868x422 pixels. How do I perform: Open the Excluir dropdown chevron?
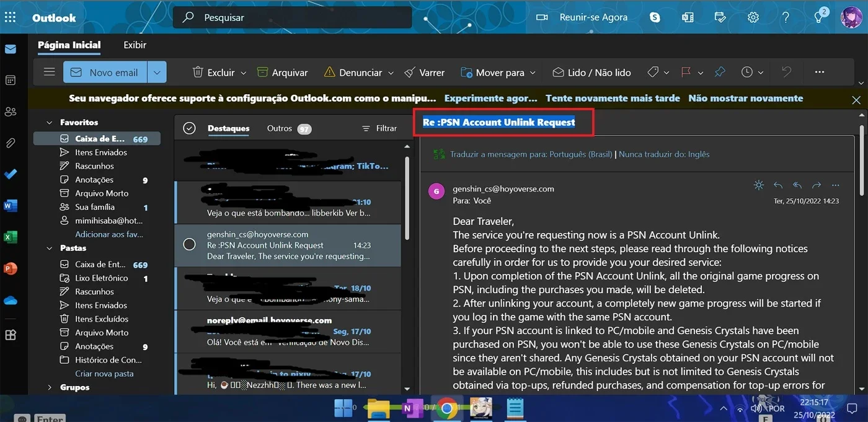(243, 73)
